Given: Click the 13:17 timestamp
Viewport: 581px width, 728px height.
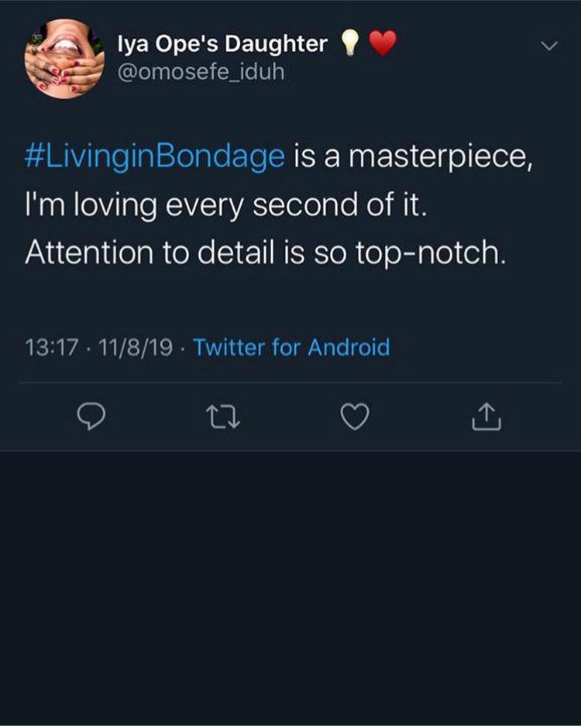Looking at the screenshot, I should click(x=52, y=346).
